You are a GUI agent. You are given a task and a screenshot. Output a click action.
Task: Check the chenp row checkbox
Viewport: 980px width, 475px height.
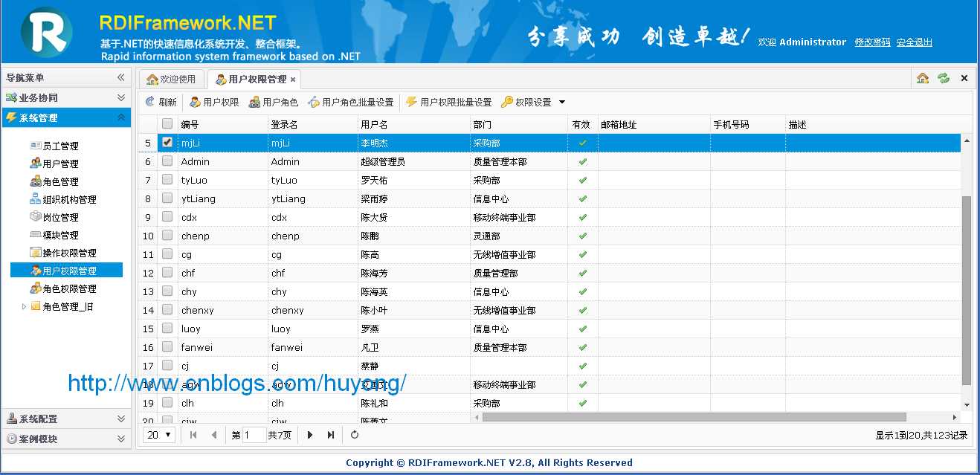(167, 236)
